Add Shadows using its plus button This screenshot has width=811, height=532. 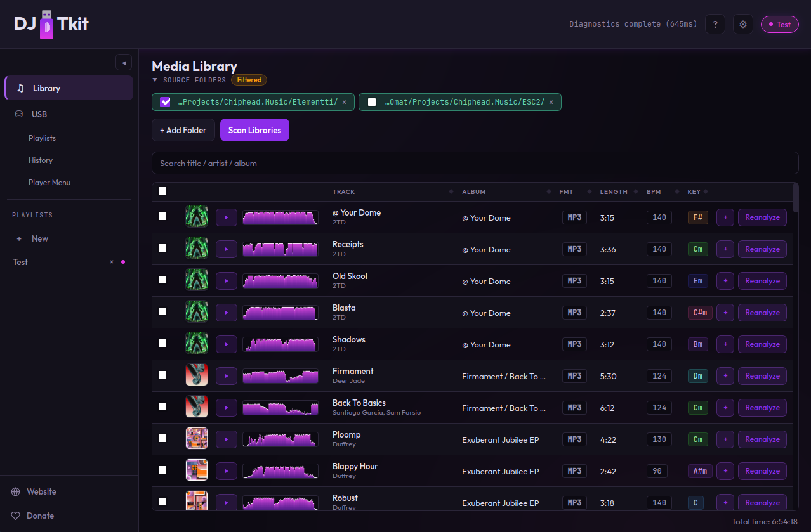(725, 344)
